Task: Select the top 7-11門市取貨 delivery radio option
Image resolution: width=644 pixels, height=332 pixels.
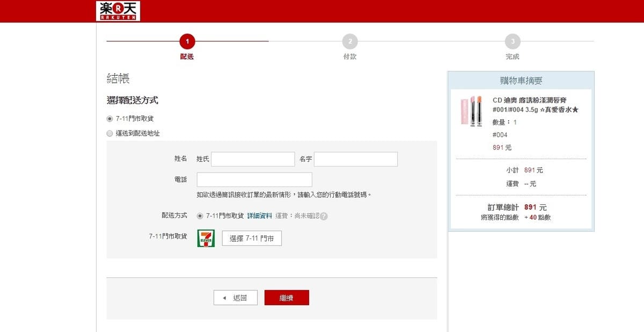Action: click(109, 119)
